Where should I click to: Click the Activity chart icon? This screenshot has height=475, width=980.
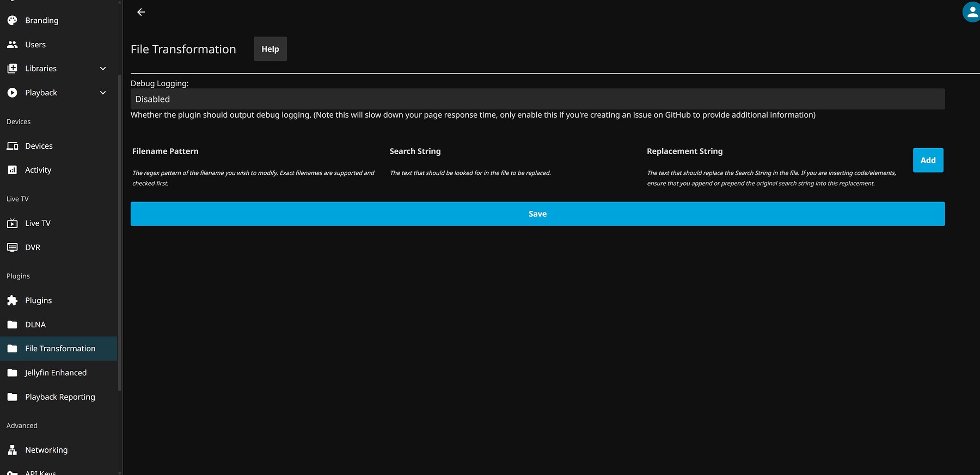click(x=12, y=170)
